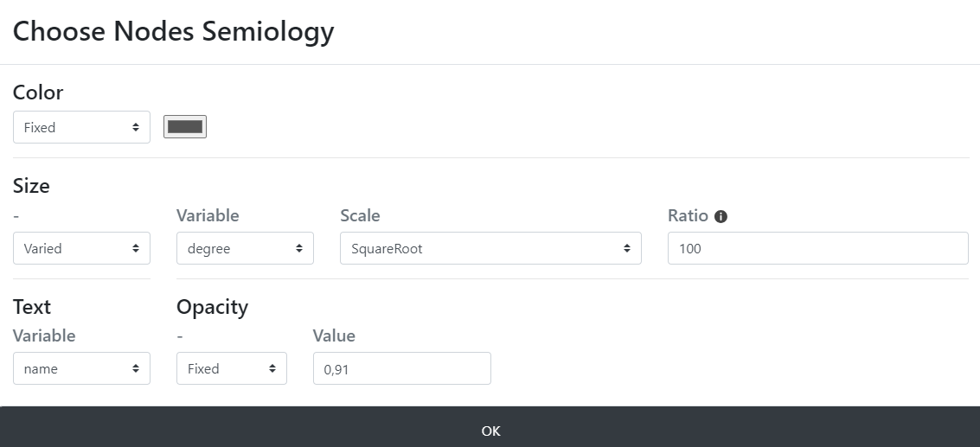Click the Ratio label text
980x447 pixels.
(x=688, y=215)
